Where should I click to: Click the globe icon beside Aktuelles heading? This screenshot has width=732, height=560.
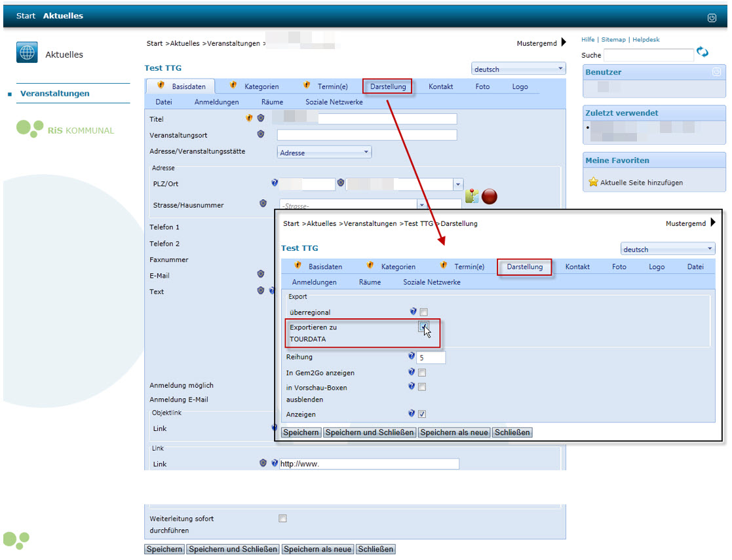point(27,52)
